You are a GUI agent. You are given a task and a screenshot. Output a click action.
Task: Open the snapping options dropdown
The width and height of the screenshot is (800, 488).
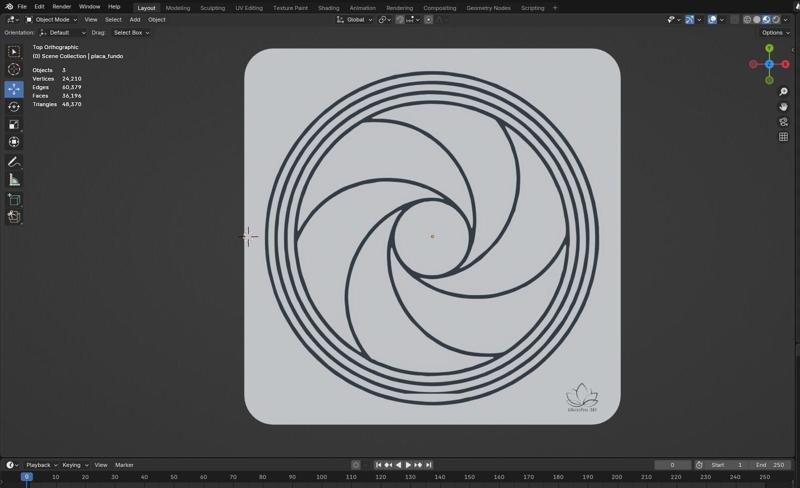413,19
